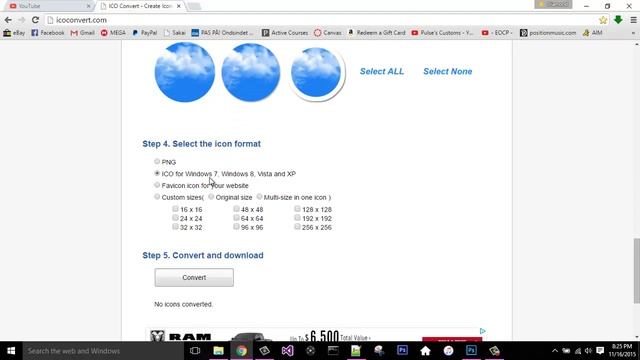Open the Canvas bookmark
This screenshot has height=360, width=640.
(327, 33)
